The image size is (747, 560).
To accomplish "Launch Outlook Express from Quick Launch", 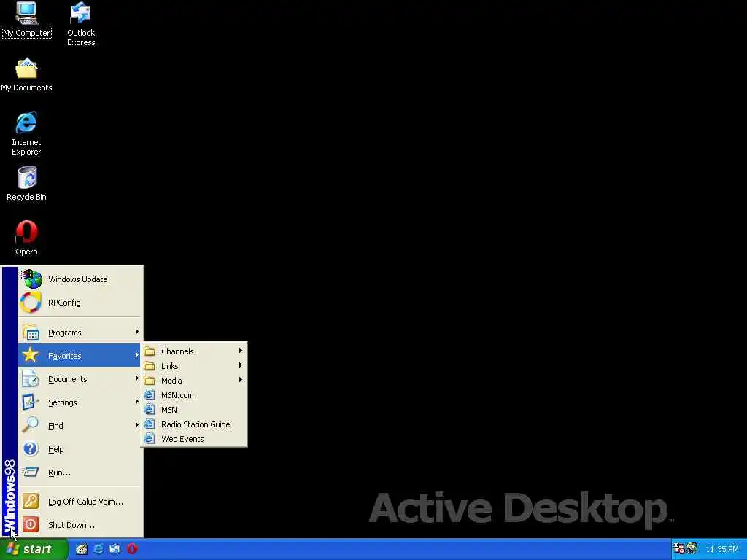I will click(115, 549).
